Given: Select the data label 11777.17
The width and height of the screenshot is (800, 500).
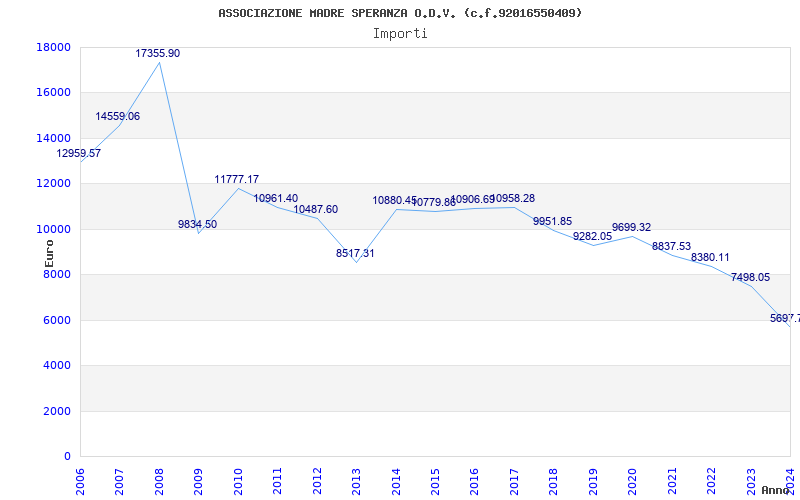Looking at the screenshot, I should pyautogui.click(x=237, y=179).
